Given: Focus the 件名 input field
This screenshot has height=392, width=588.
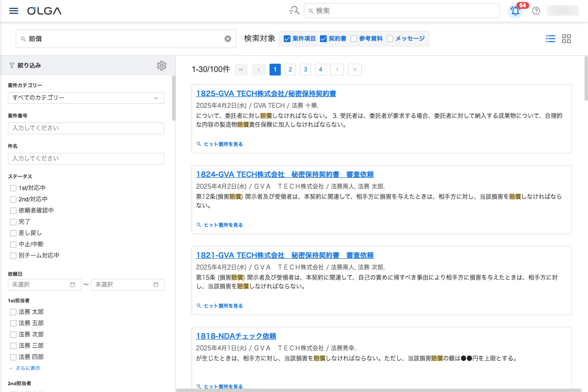Looking at the screenshot, I should [86, 159].
